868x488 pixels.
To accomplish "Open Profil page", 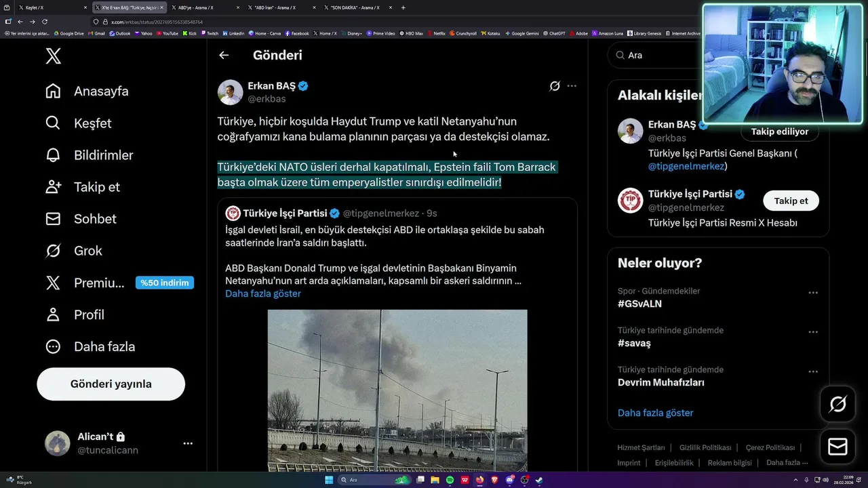I will [75, 314].
